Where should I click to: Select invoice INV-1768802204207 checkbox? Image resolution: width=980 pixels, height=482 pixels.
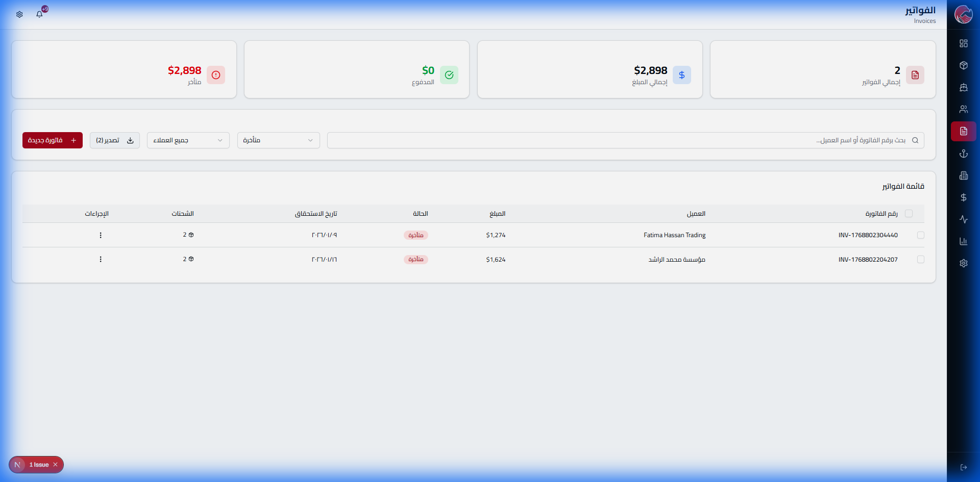[x=921, y=259]
